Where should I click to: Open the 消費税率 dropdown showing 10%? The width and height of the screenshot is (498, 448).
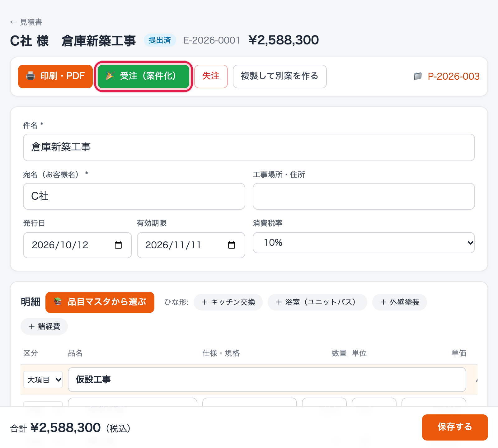click(364, 243)
